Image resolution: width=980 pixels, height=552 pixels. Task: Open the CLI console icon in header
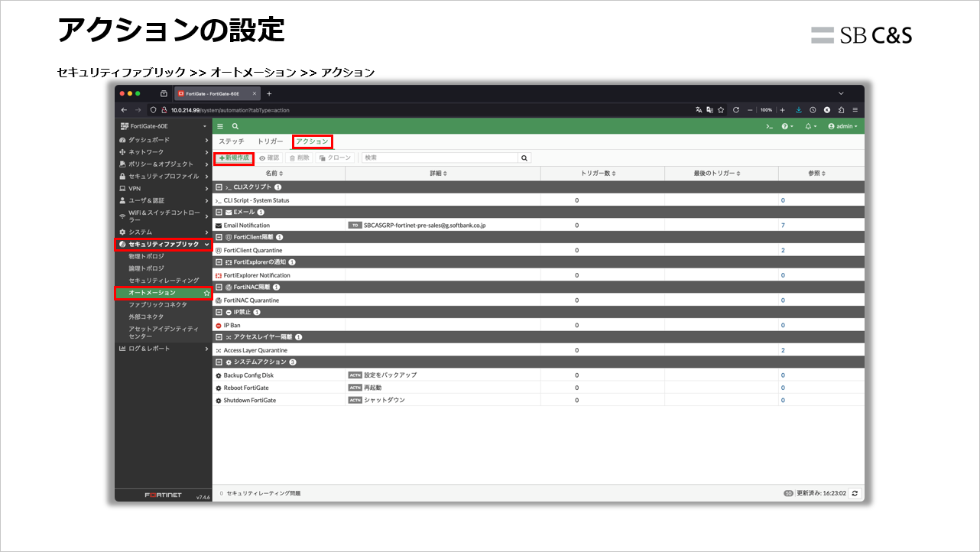point(770,126)
